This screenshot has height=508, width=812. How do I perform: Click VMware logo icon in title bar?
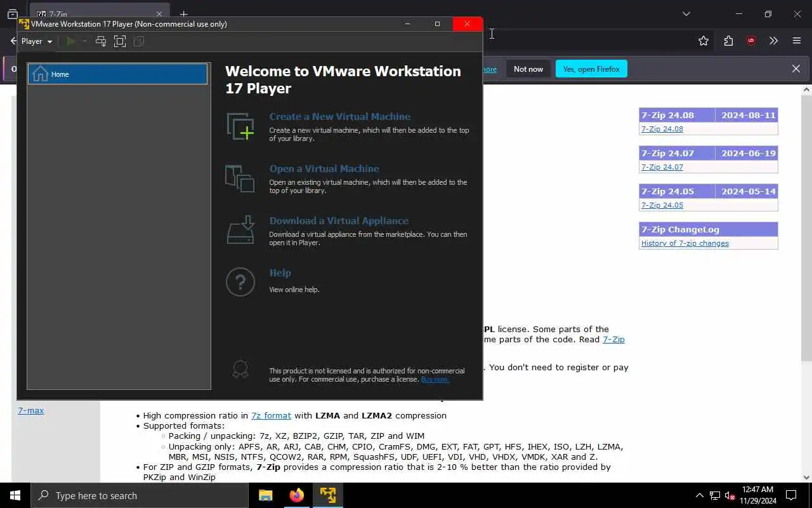pyautogui.click(x=24, y=24)
